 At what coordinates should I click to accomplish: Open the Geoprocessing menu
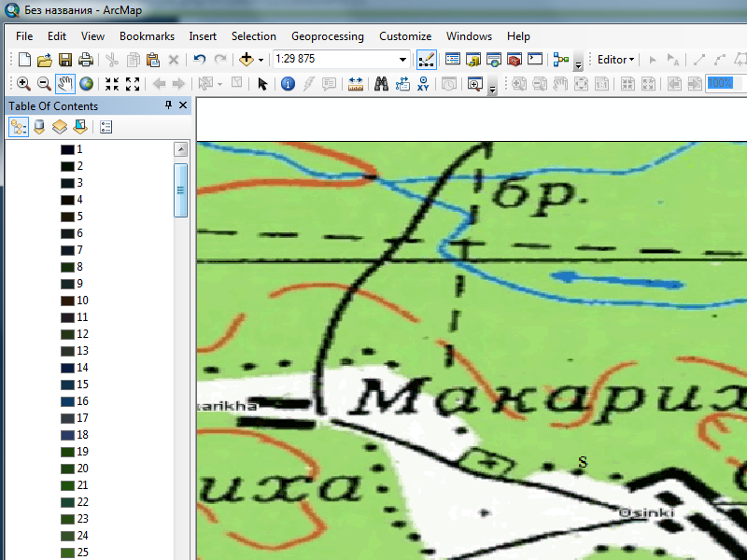pos(327,36)
